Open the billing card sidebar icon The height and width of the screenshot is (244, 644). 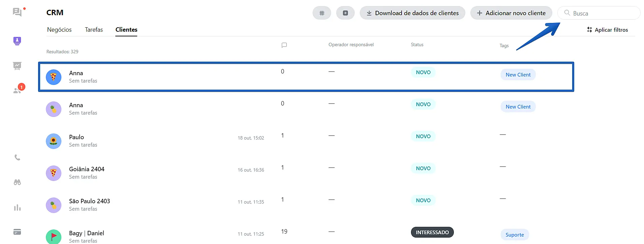click(x=17, y=232)
